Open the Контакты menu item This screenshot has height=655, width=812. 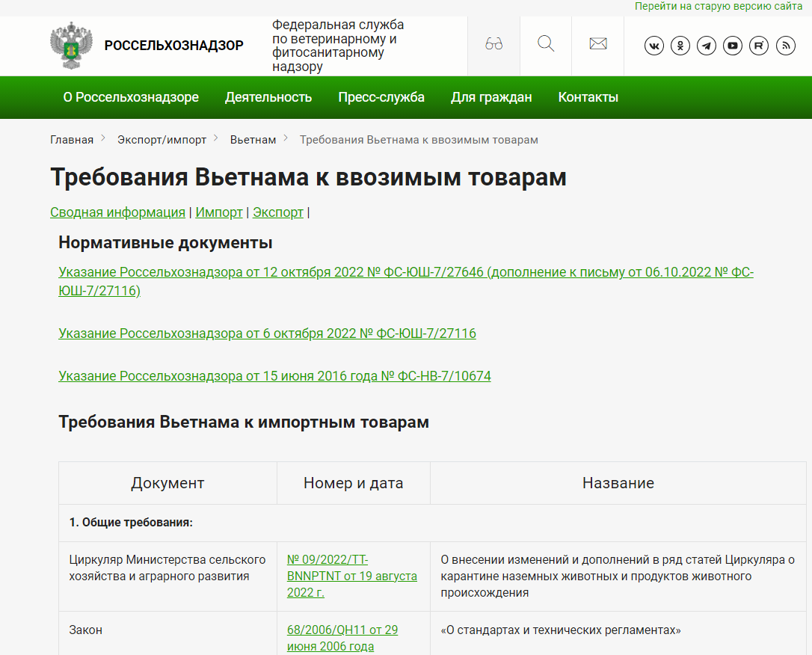click(588, 97)
